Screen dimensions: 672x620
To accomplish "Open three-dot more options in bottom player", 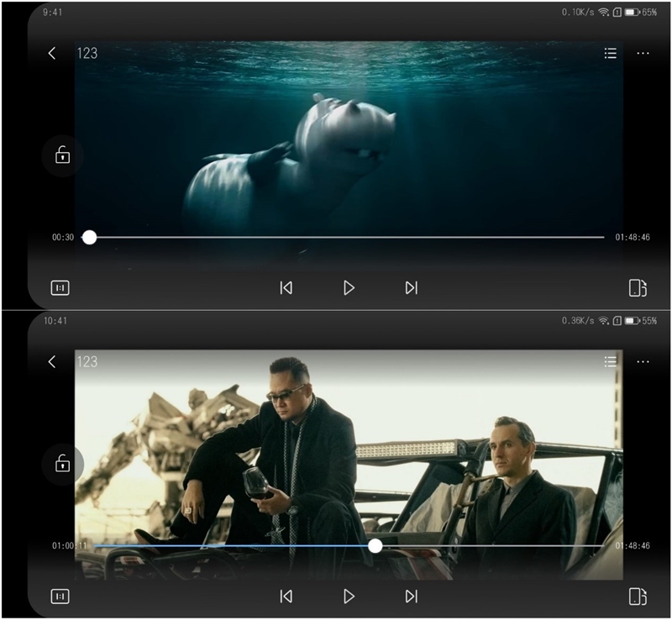I will coord(643,361).
